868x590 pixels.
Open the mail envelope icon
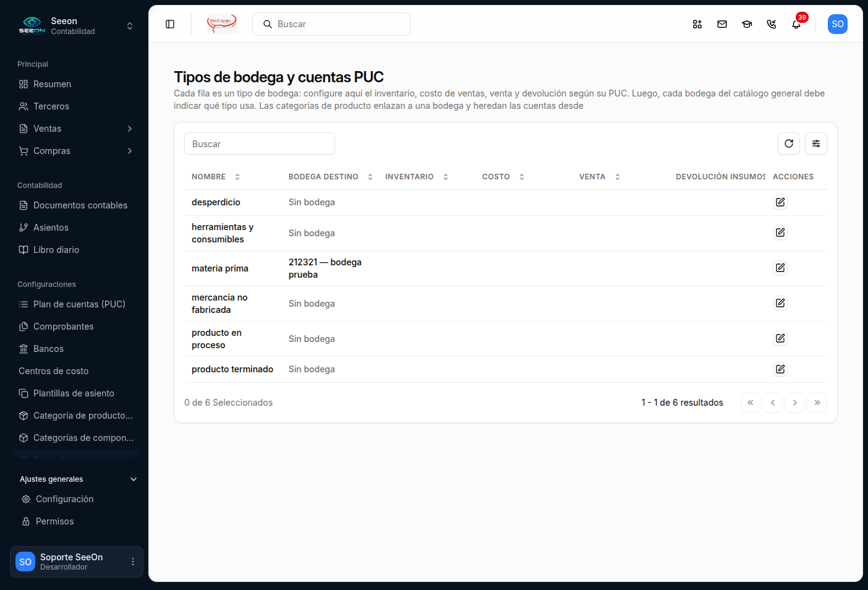click(x=722, y=24)
